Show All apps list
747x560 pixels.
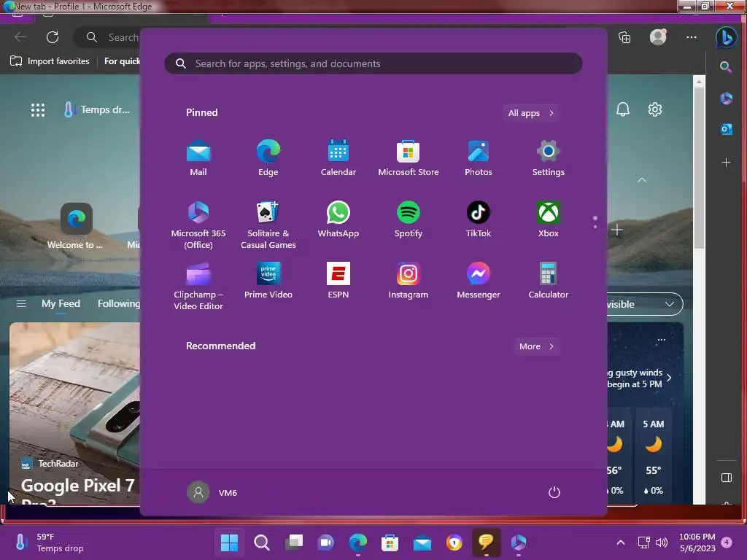point(531,113)
